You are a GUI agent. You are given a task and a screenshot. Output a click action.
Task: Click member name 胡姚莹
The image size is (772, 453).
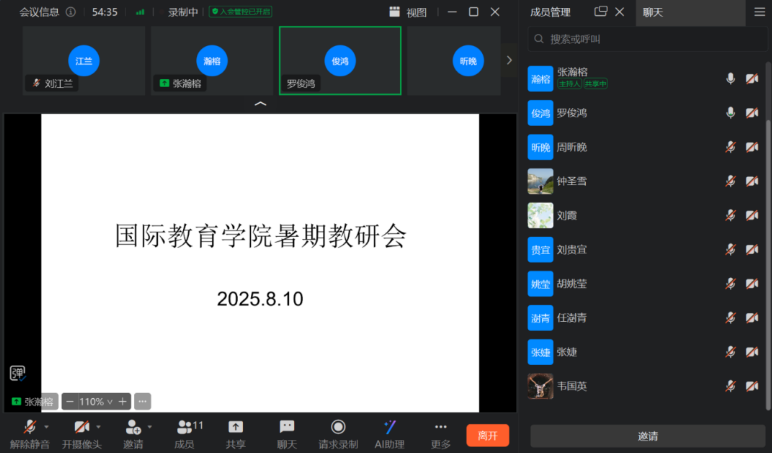(x=572, y=284)
